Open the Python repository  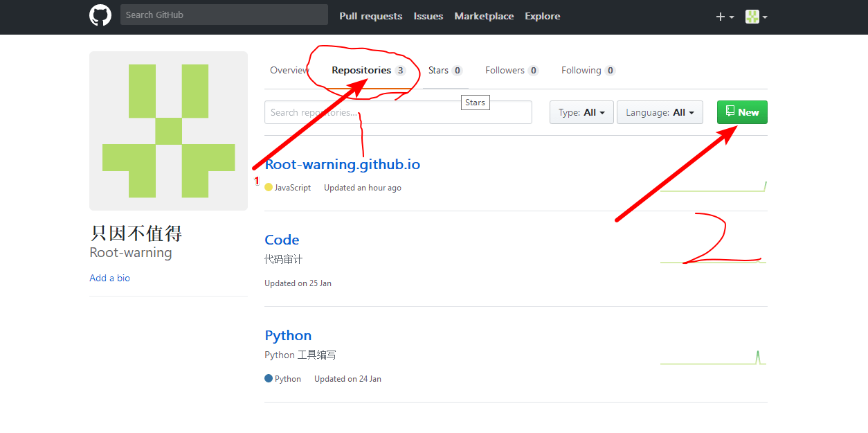(x=288, y=335)
